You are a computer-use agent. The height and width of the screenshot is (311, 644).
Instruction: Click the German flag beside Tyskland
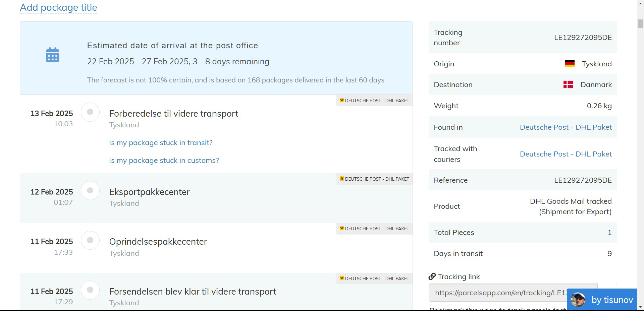[570, 64]
